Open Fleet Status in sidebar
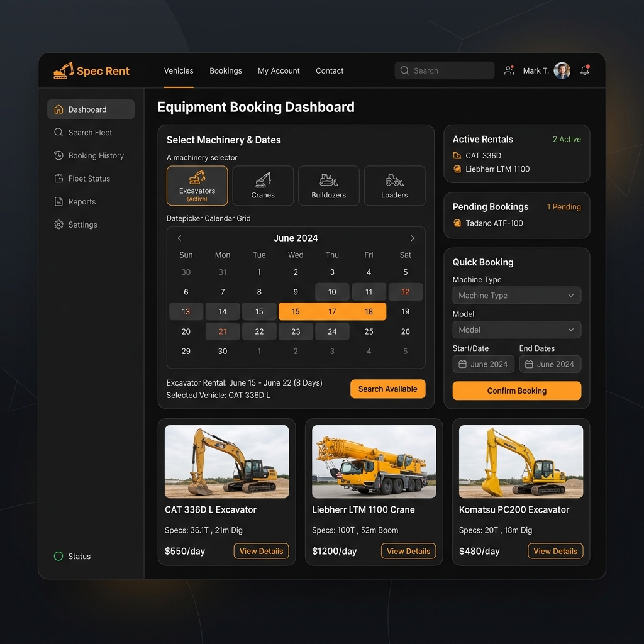 point(91,178)
